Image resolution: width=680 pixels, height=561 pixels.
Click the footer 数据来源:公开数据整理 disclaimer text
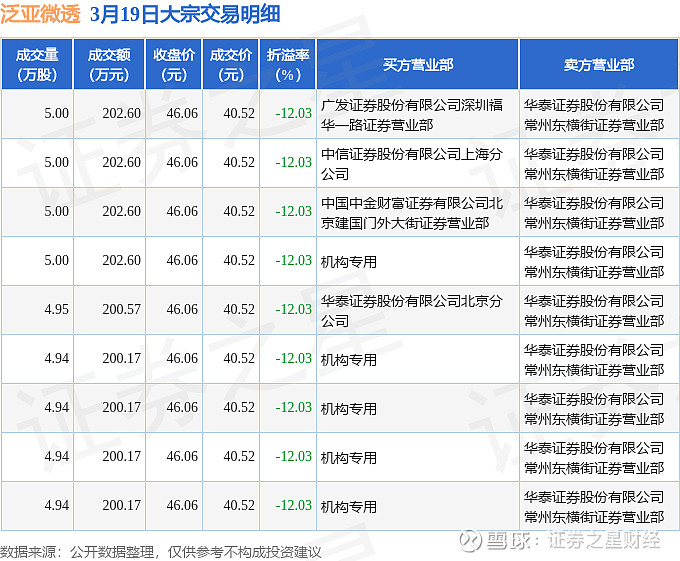pos(160,552)
